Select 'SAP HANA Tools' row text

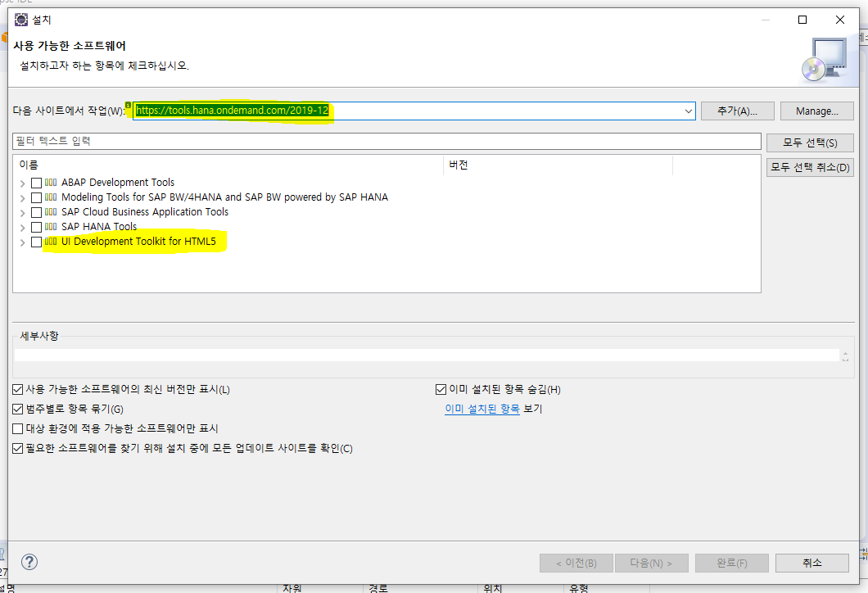tap(99, 226)
